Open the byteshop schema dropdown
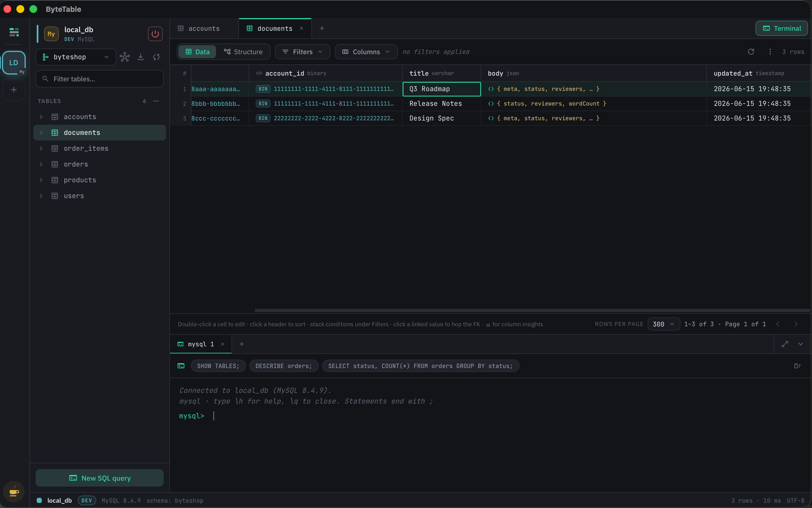812x508 pixels. [76, 57]
